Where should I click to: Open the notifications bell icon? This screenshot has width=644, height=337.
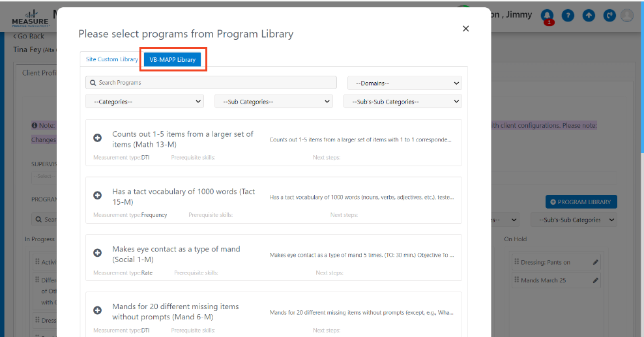coord(547,16)
